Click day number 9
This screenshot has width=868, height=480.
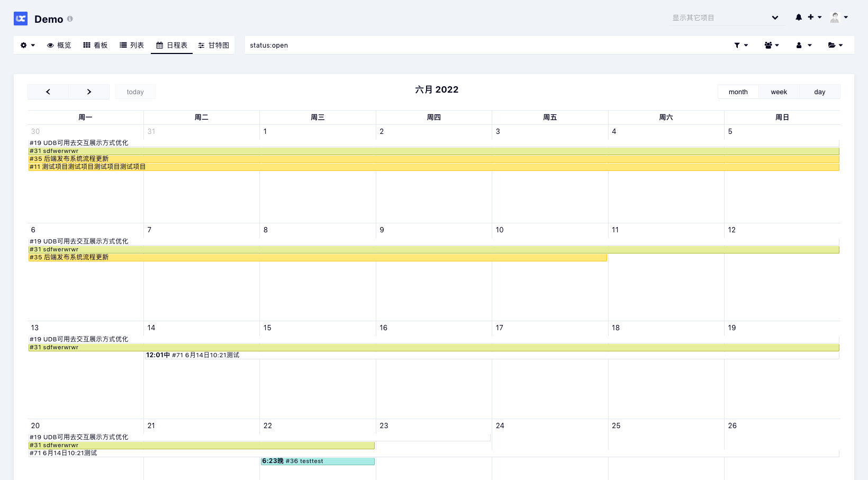382,230
